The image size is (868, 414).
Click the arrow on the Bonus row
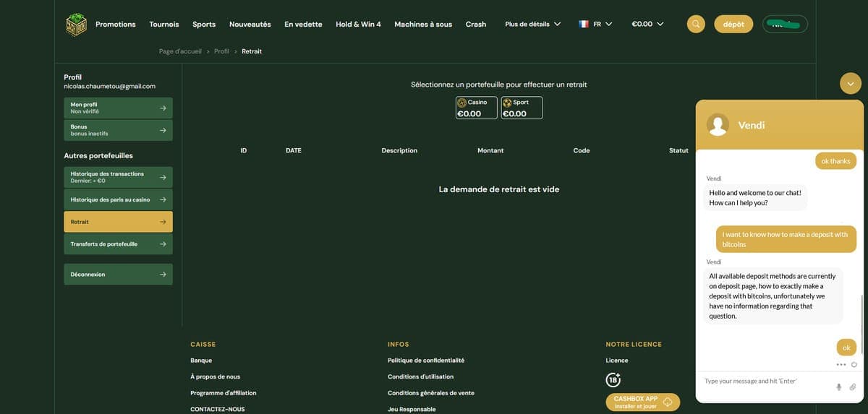(163, 130)
